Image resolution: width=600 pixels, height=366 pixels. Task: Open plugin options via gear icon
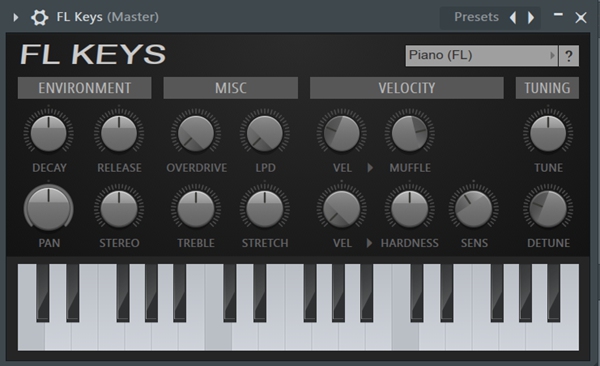click(39, 17)
